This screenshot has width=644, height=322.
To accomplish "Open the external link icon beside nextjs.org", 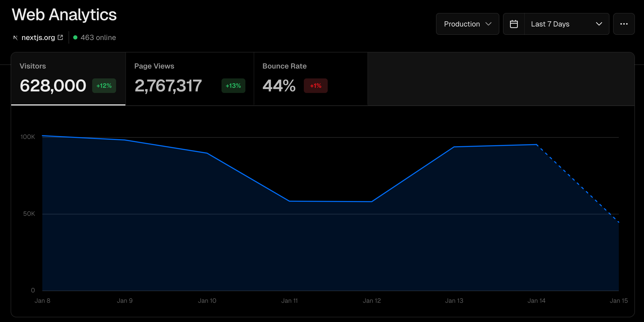I will click(x=60, y=37).
